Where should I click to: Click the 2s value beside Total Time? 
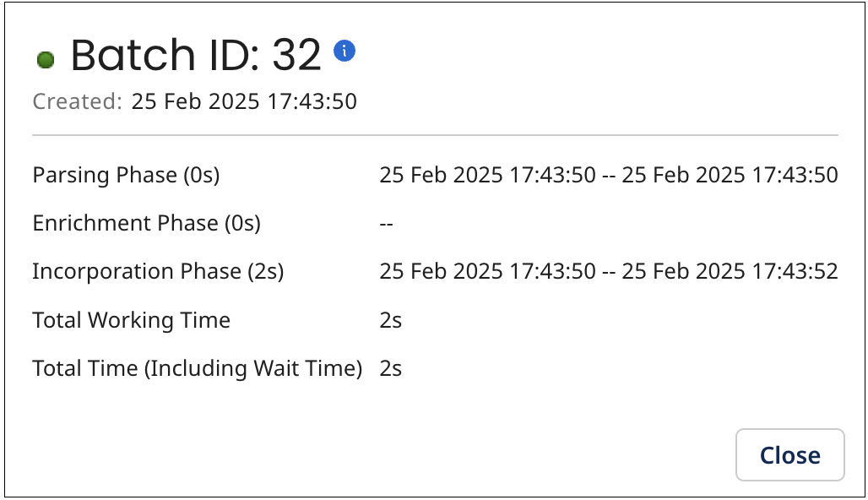(x=391, y=368)
